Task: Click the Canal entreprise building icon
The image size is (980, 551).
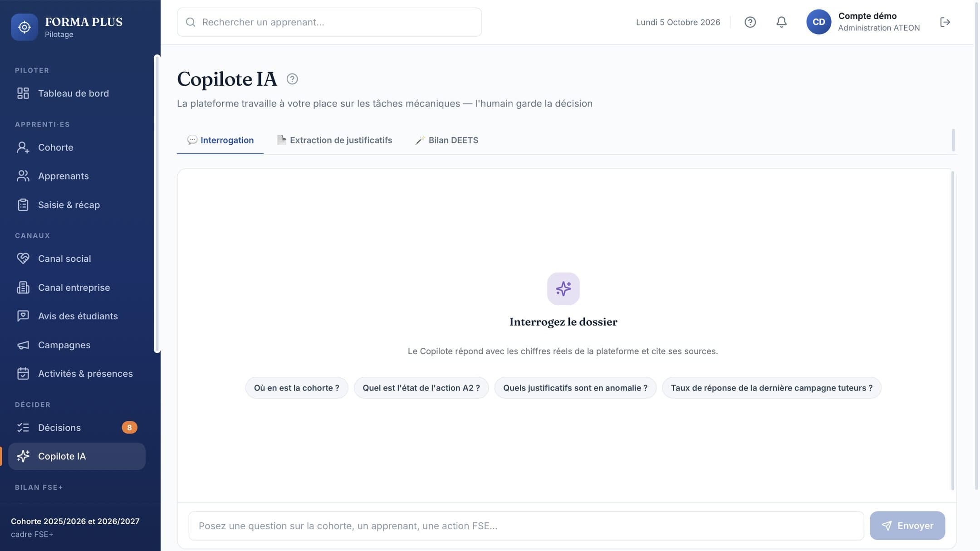Action: click(23, 288)
